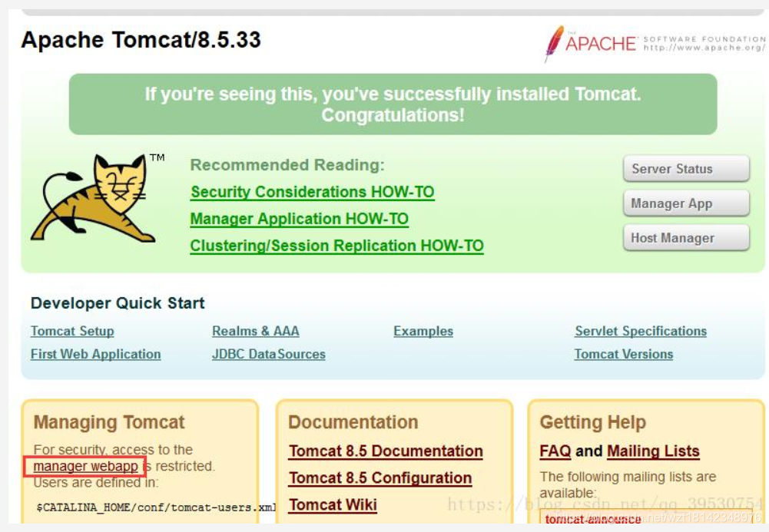Open Tomcat Versions link

[623, 354]
